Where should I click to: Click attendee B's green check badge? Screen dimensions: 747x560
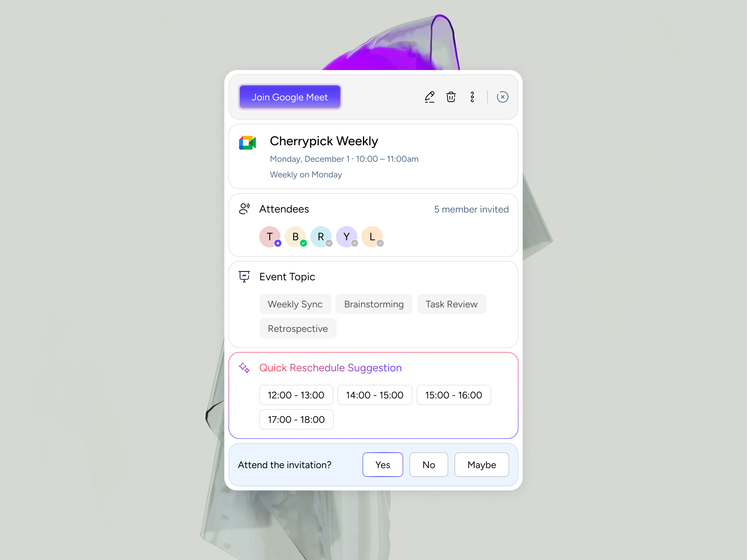click(303, 243)
